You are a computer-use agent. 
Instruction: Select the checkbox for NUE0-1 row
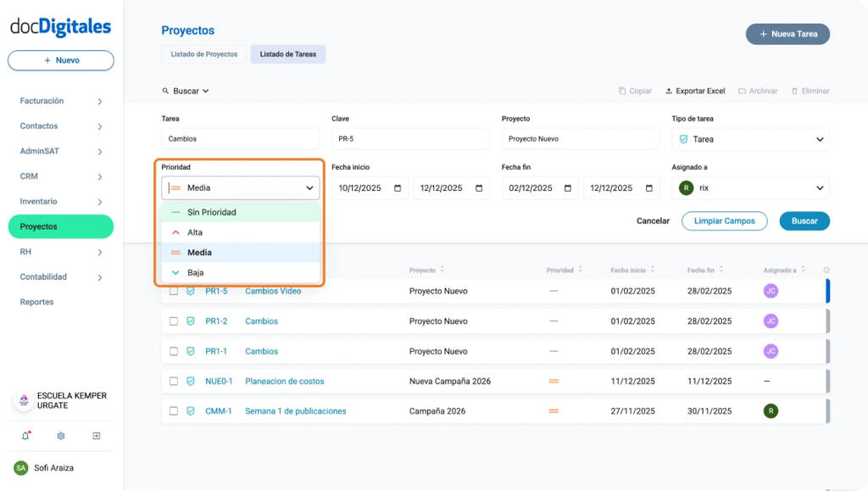point(174,382)
